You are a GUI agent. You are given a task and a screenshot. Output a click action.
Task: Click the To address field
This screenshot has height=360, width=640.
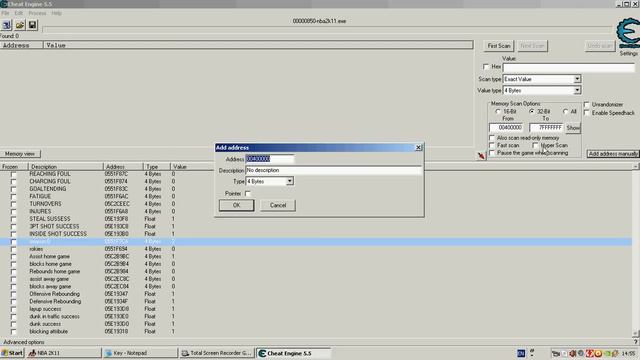tap(547, 128)
